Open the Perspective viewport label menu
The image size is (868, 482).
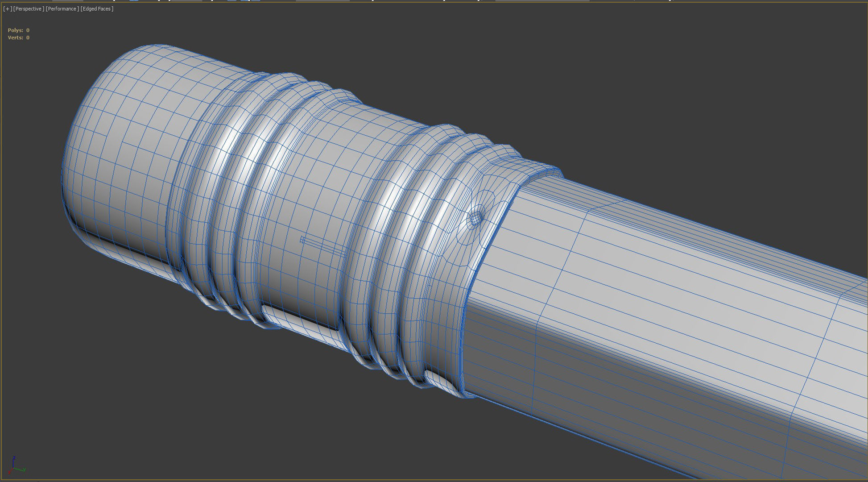(29, 9)
